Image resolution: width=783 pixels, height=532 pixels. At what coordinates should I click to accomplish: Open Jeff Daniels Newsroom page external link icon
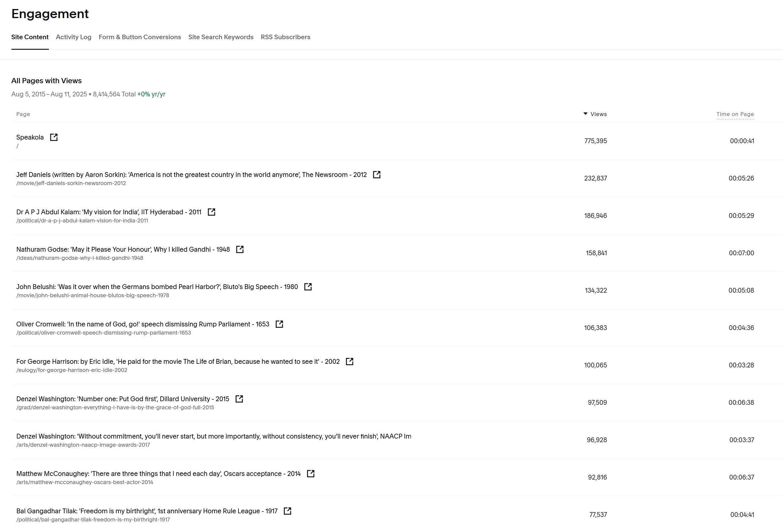pyautogui.click(x=377, y=175)
